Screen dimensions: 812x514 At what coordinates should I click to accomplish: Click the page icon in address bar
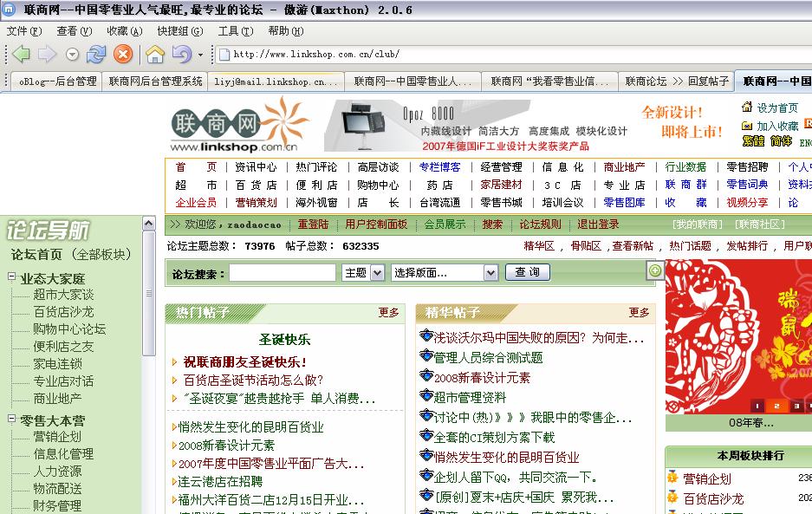tap(224, 54)
